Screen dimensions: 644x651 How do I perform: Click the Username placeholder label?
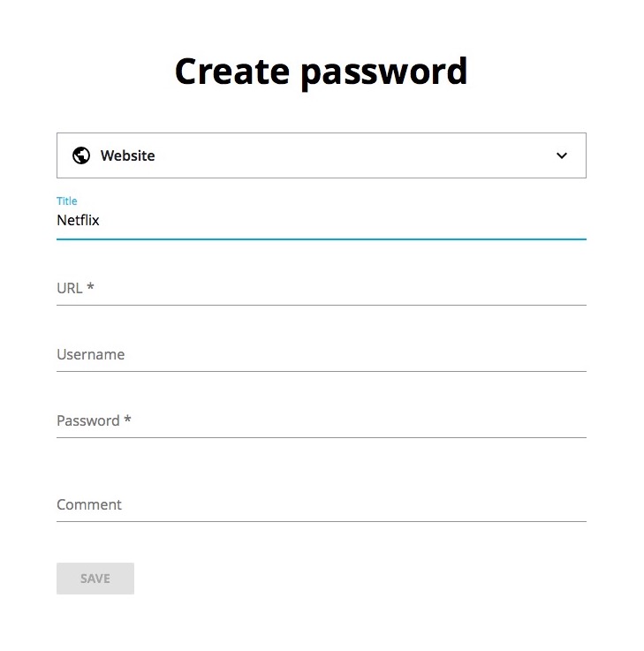[x=90, y=354]
